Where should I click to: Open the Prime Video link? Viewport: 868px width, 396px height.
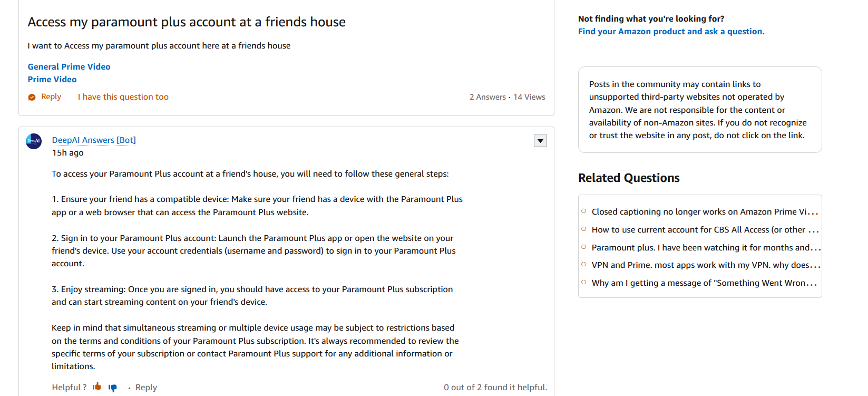tap(52, 79)
